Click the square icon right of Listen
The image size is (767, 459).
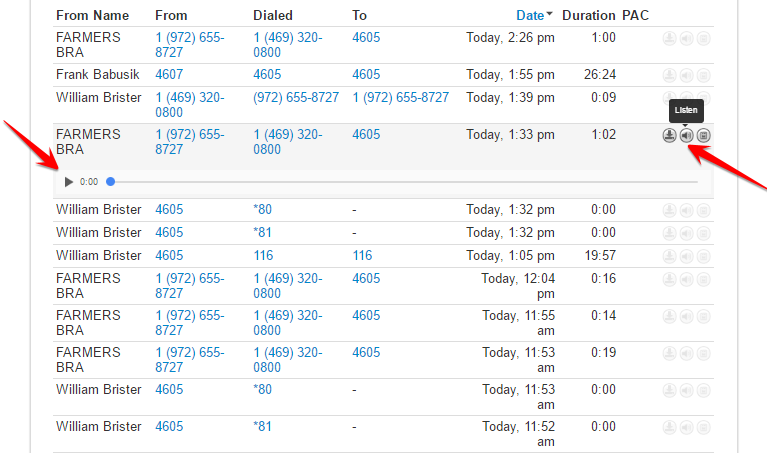pyautogui.click(x=703, y=136)
